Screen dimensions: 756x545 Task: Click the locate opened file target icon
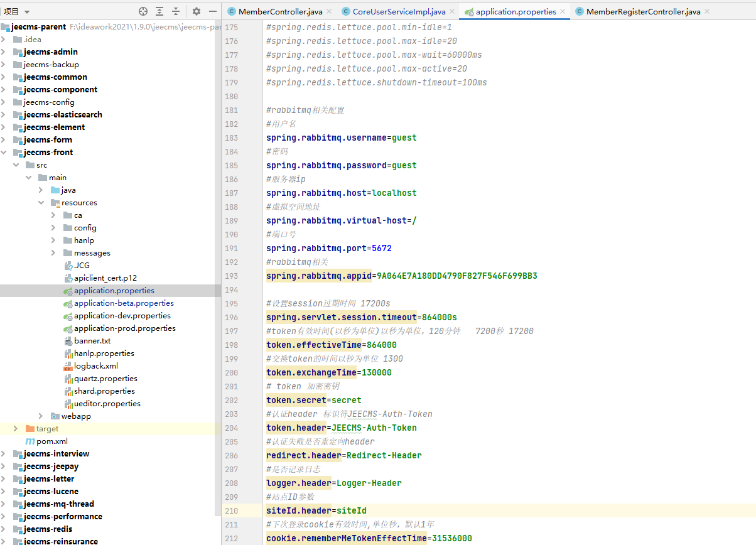coord(143,11)
